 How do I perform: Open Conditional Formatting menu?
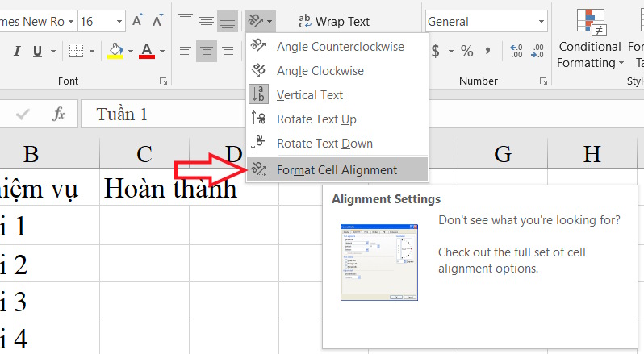click(x=590, y=39)
